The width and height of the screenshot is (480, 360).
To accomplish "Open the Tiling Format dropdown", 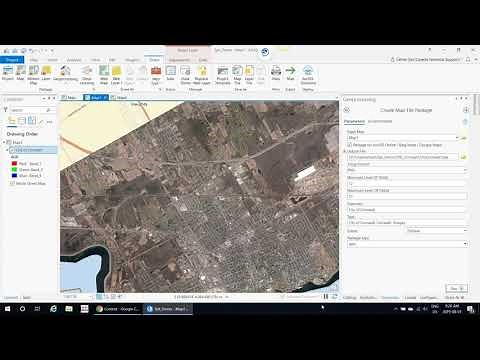I will (x=465, y=170).
